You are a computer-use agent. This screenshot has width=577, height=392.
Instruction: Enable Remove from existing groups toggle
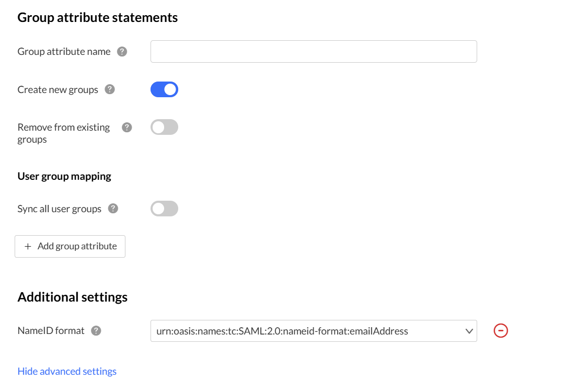[x=164, y=128]
